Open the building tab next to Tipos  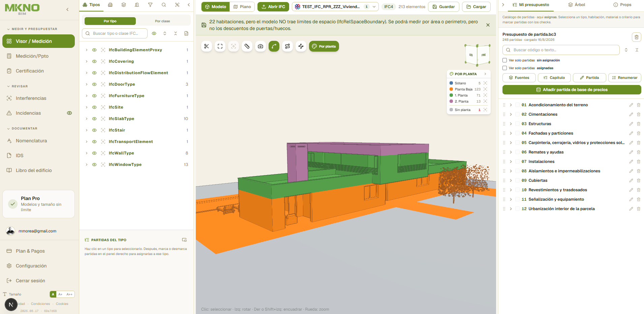(x=110, y=5)
